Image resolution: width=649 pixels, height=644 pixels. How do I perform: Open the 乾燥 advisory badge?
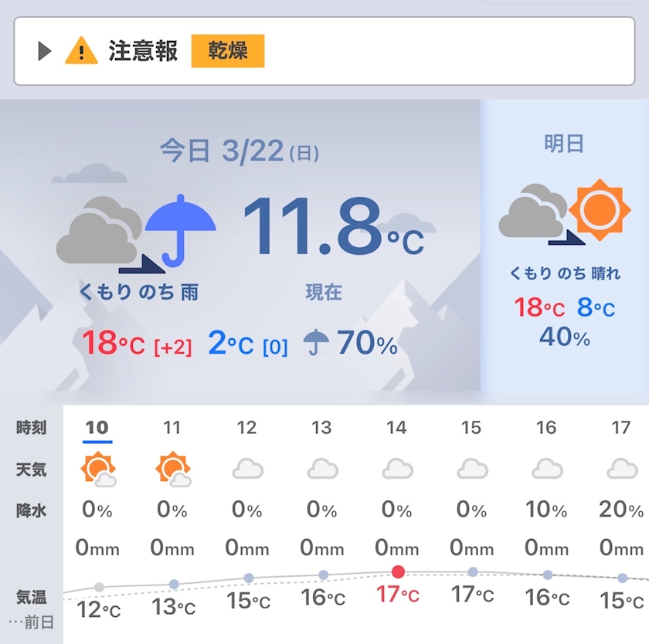(x=228, y=52)
